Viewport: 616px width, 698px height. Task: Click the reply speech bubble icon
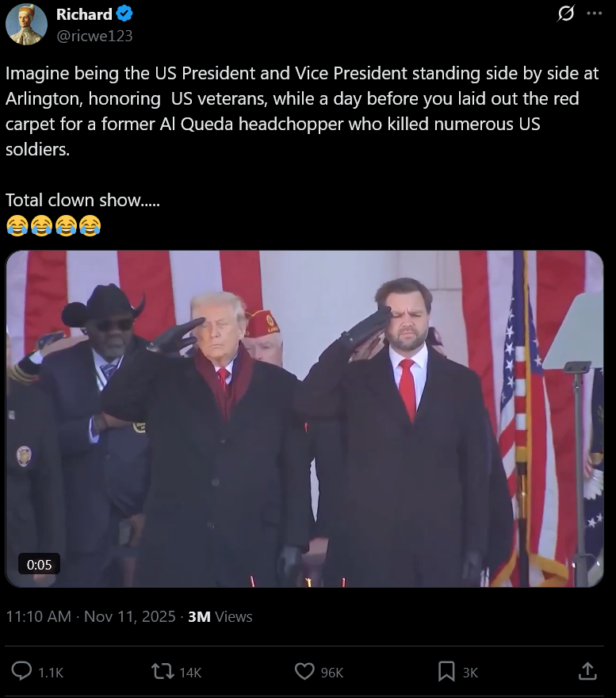pos(21,671)
